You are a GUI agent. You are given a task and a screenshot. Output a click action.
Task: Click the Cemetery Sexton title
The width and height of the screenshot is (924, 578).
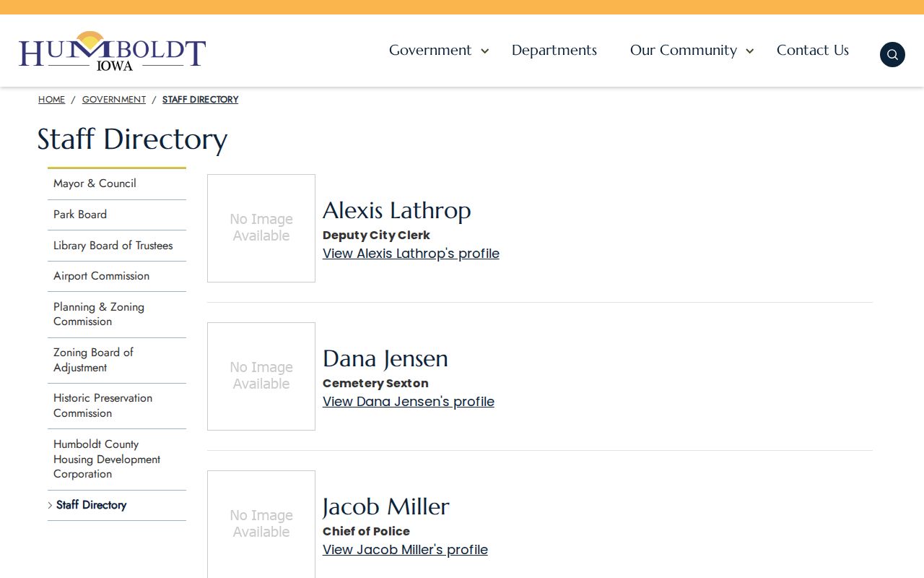pyautogui.click(x=375, y=384)
